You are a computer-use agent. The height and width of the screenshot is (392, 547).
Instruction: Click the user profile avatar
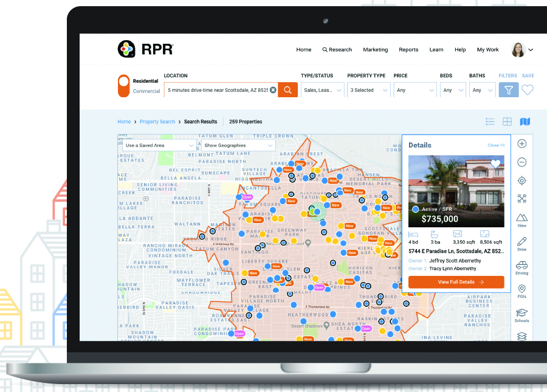[x=518, y=49]
